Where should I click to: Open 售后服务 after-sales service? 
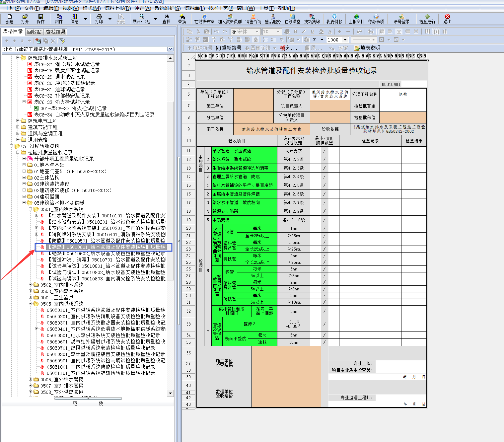point(273,19)
